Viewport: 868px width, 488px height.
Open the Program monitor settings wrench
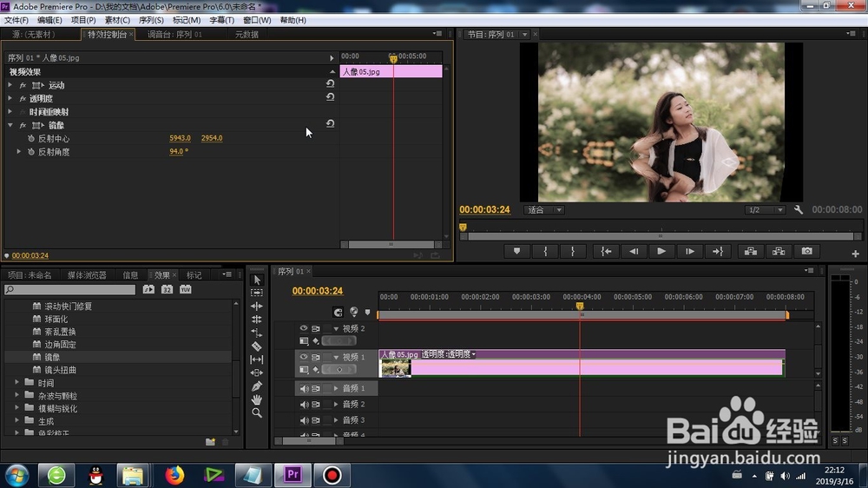tap(799, 210)
